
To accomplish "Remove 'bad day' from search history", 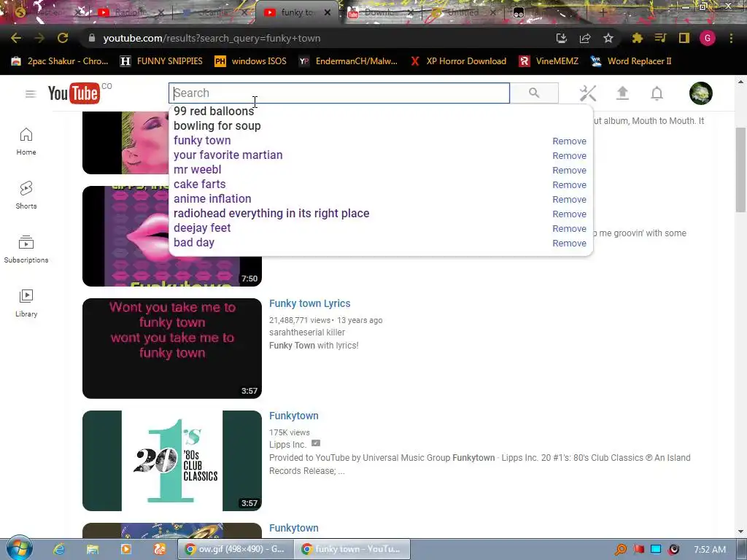I will click(569, 244).
